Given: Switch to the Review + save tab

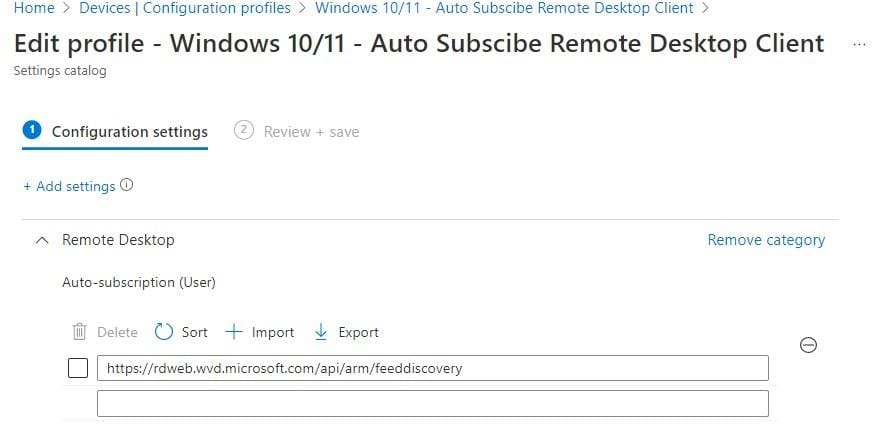Looking at the screenshot, I should [310, 132].
